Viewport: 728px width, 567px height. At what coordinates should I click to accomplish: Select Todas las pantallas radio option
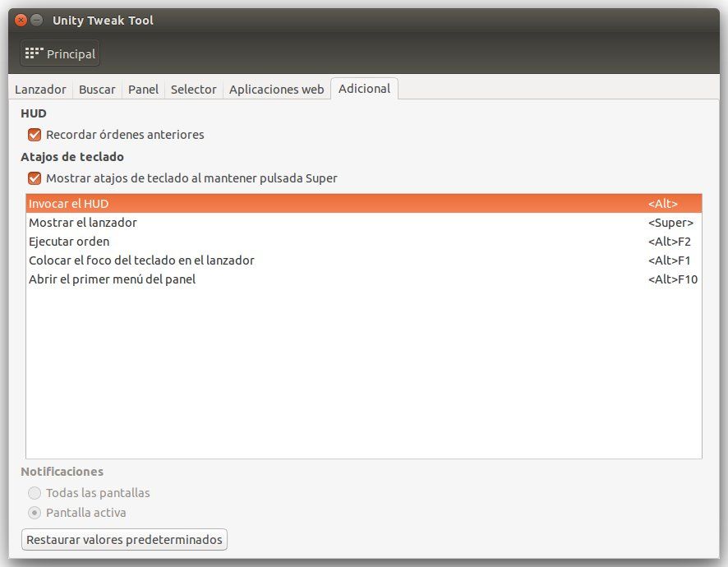(x=35, y=493)
